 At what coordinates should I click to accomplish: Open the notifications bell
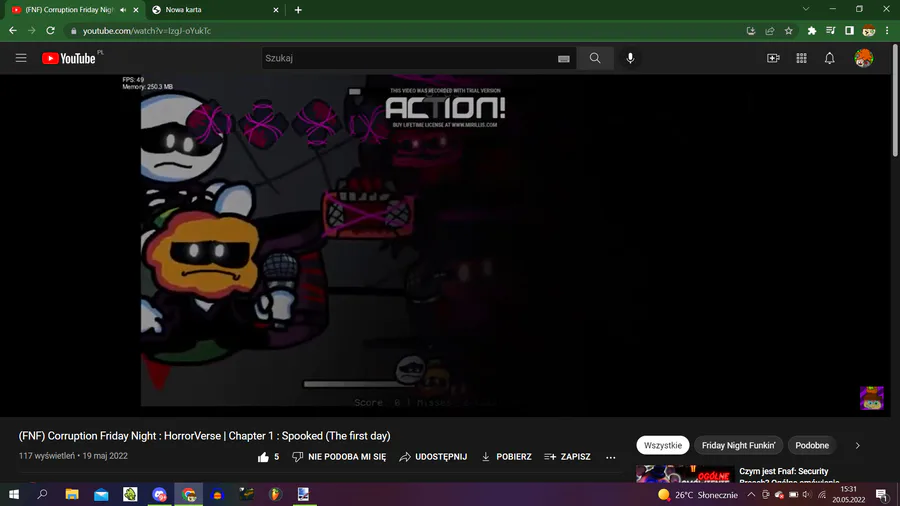[x=829, y=58]
